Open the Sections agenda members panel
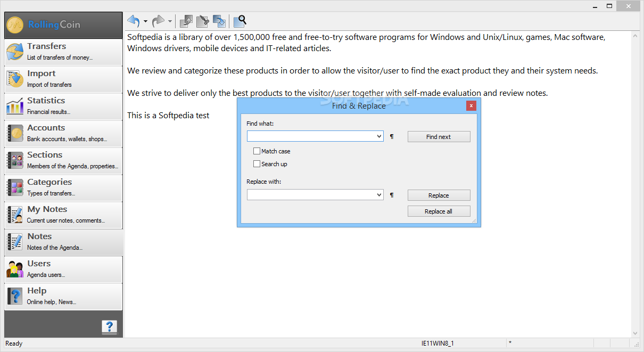The image size is (644, 352). click(63, 160)
